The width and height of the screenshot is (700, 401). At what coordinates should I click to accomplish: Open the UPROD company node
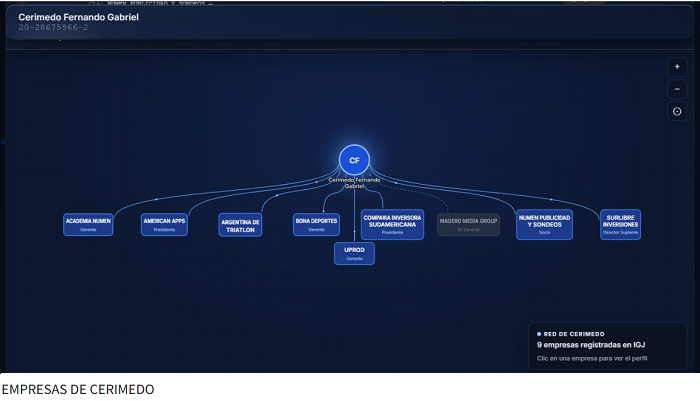click(x=354, y=253)
